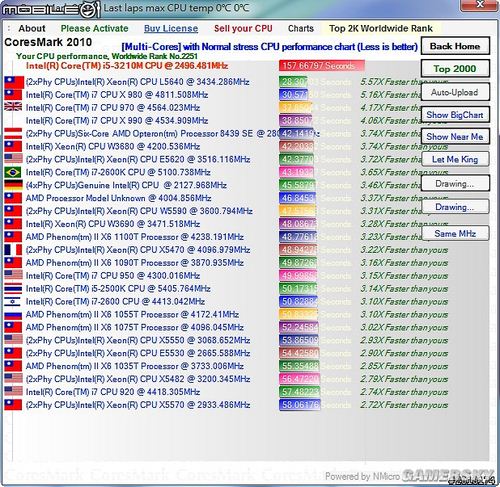The image size is (500, 487).
Task: Click the Same MHz button
Action: coord(455,233)
